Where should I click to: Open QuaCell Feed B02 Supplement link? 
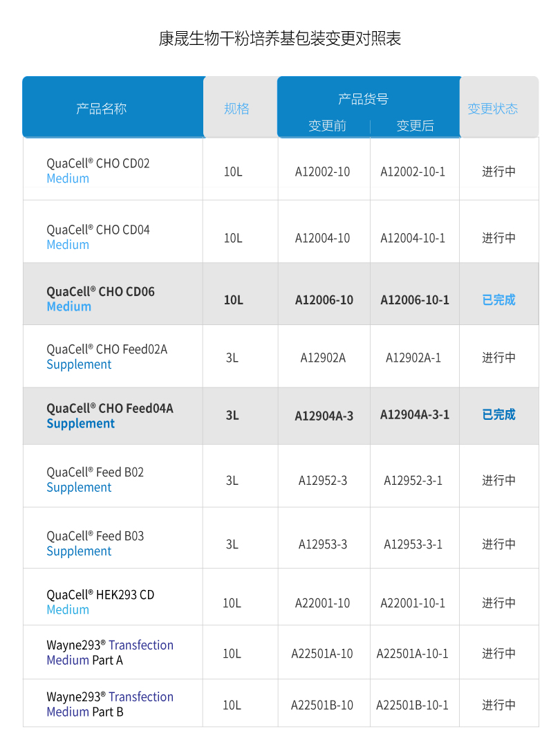[95, 480]
